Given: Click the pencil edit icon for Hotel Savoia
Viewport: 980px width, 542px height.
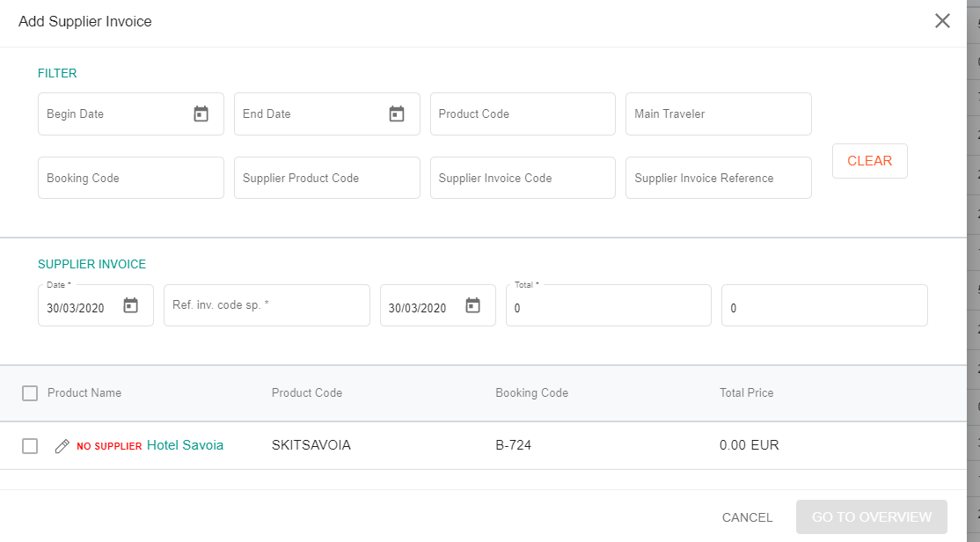Looking at the screenshot, I should [x=62, y=446].
